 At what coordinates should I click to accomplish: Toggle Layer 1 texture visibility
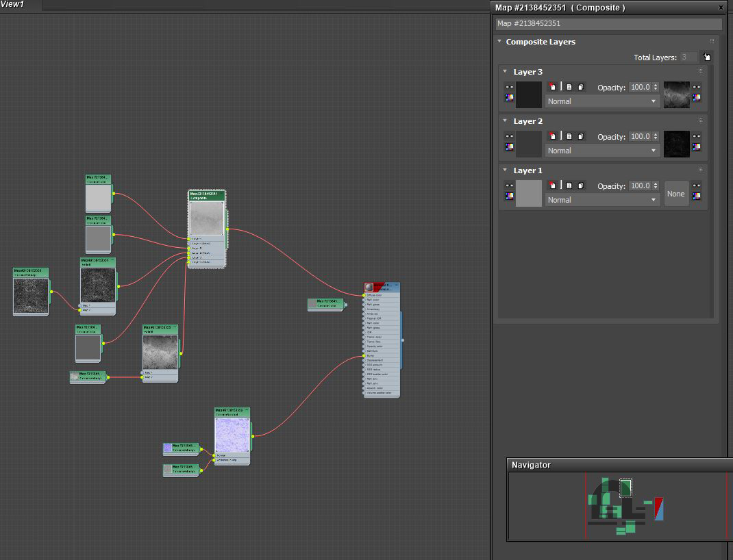[x=509, y=186]
